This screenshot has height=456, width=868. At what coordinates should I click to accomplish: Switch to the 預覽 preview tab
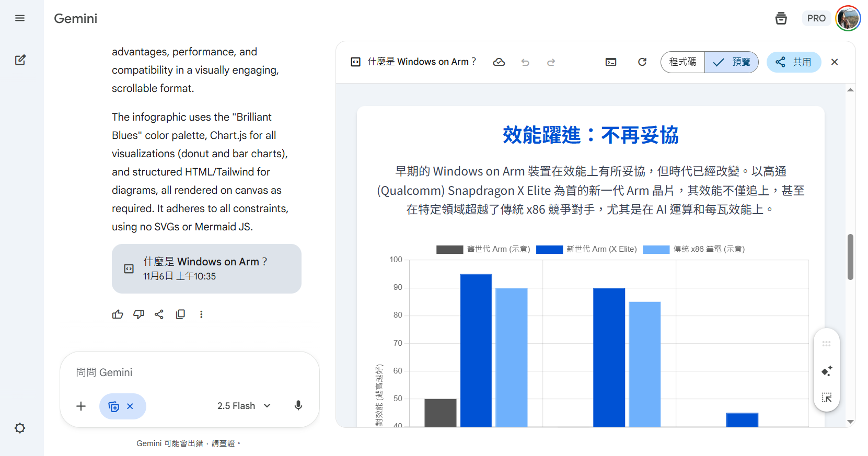coord(731,62)
